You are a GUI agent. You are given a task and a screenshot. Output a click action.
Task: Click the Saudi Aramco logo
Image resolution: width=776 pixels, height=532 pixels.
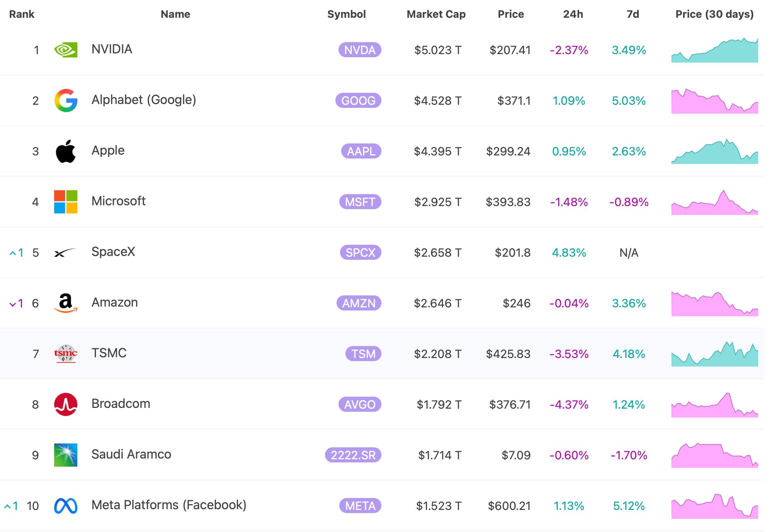tap(66, 455)
